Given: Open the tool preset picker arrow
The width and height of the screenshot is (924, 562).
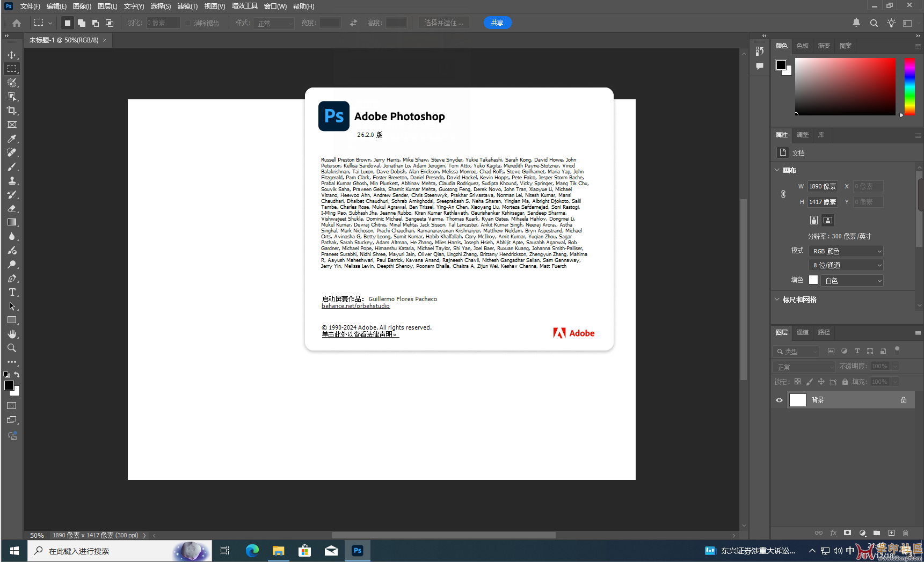Looking at the screenshot, I should 50,23.
